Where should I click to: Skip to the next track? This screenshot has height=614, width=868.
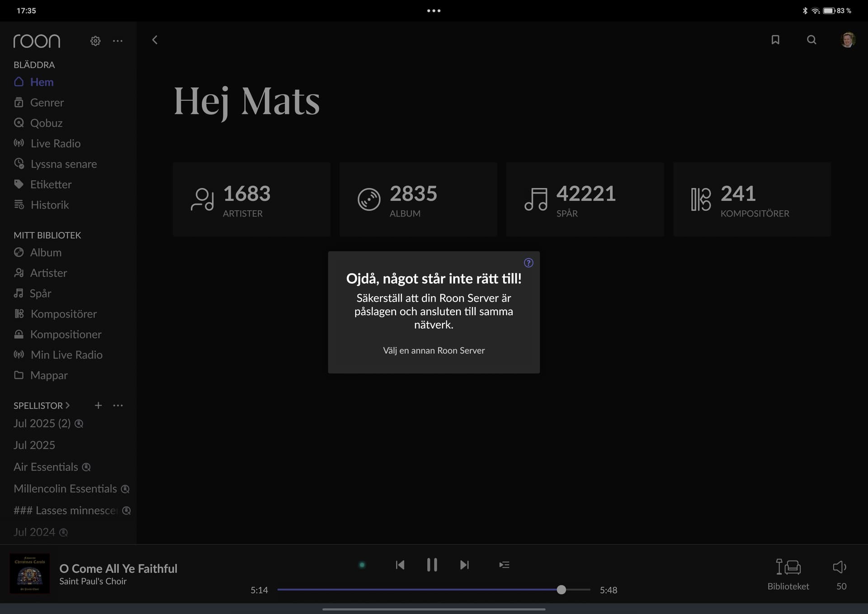[464, 565]
